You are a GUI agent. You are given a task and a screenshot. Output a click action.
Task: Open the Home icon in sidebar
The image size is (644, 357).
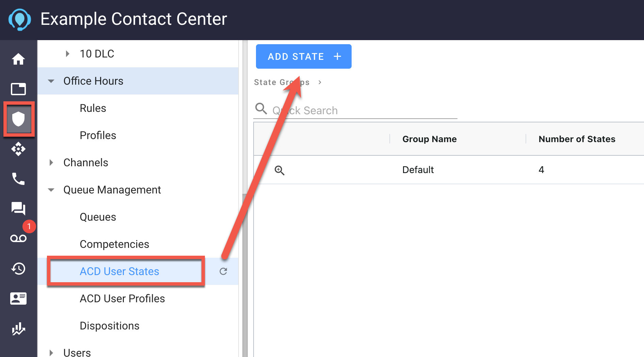18,59
